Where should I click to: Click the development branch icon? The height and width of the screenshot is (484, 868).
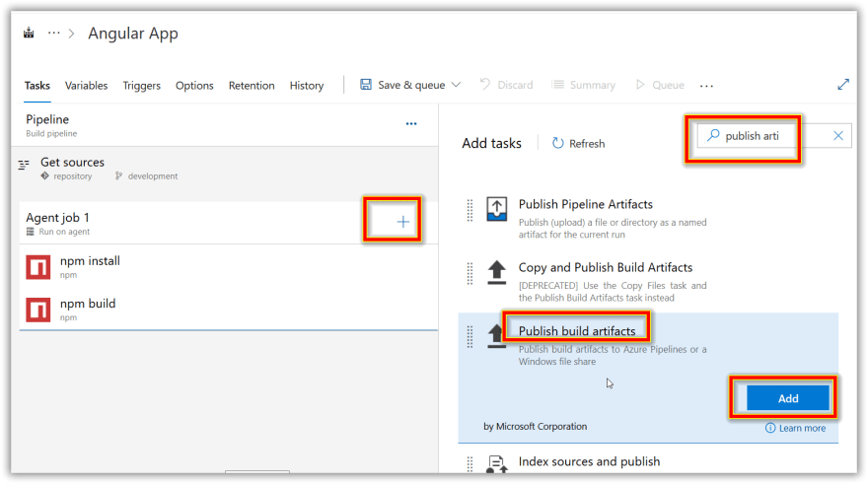[118, 175]
